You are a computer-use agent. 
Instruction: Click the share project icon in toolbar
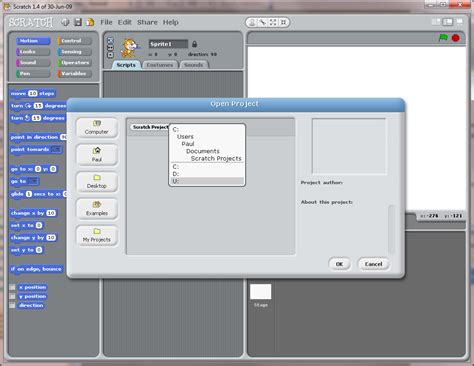(x=90, y=22)
